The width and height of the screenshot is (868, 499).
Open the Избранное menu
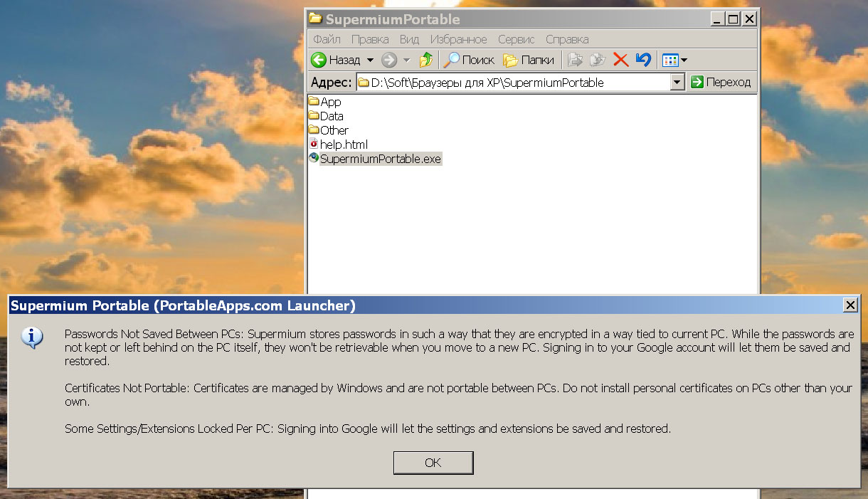tap(458, 39)
